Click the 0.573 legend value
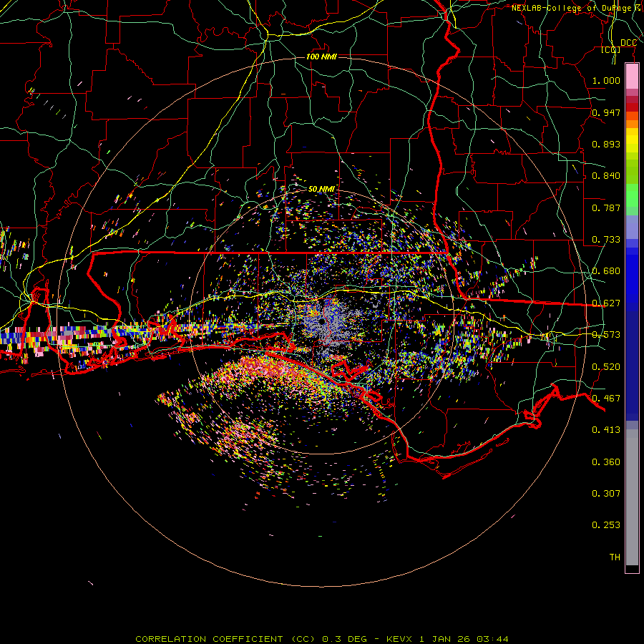644x644 pixels. tap(606, 335)
